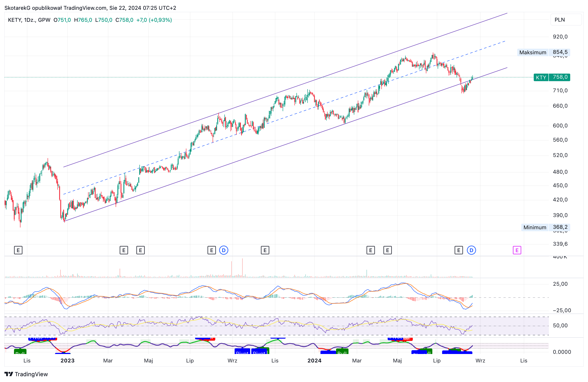Click the 2023 label on the time axis
Image resolution: width=588 pixels, height=382 pixels.
pyautogui.click(x=67, y=360)
